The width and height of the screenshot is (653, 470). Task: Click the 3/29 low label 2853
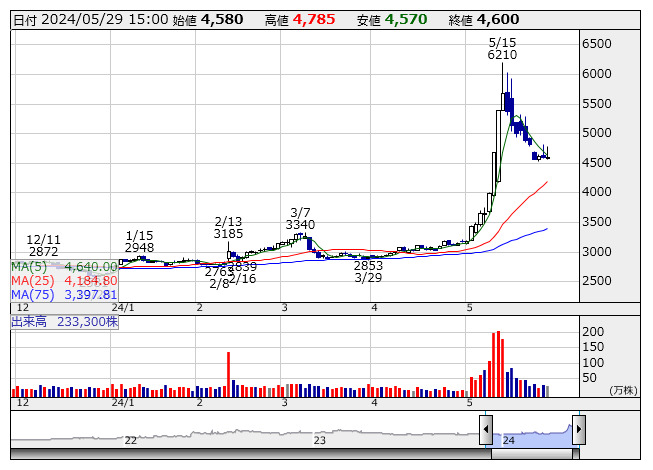coord(368,265)
